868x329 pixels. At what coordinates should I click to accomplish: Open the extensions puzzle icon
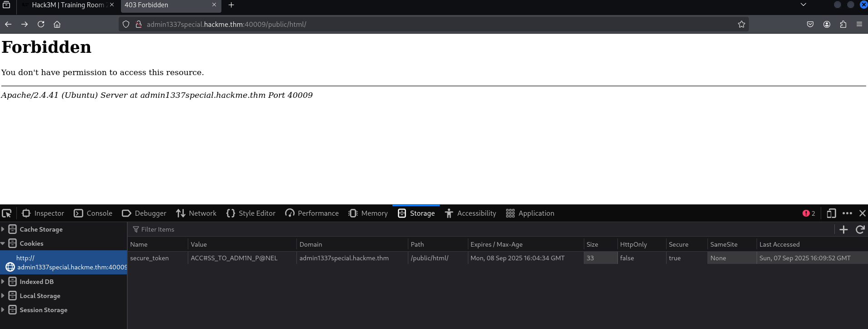click(843, 24)
